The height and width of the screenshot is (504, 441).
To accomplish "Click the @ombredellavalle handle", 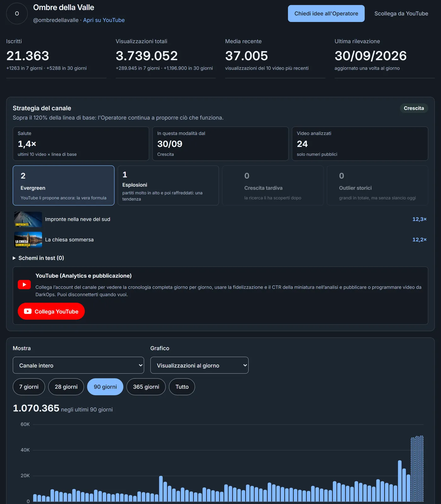I will 56,20.
